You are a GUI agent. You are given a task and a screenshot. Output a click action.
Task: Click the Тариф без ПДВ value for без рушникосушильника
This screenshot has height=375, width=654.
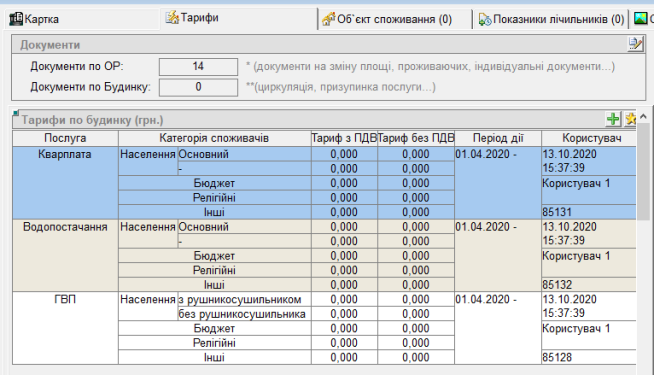(416, 314)
